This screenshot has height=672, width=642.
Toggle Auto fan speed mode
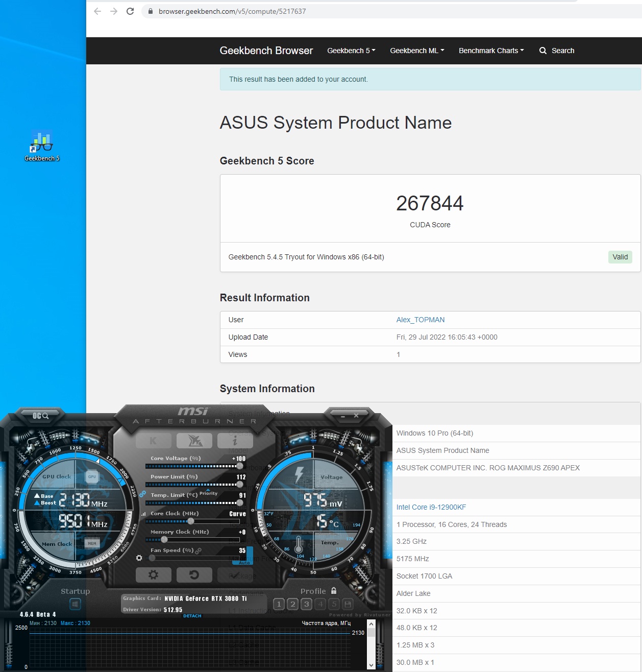(x=244, y=563)
